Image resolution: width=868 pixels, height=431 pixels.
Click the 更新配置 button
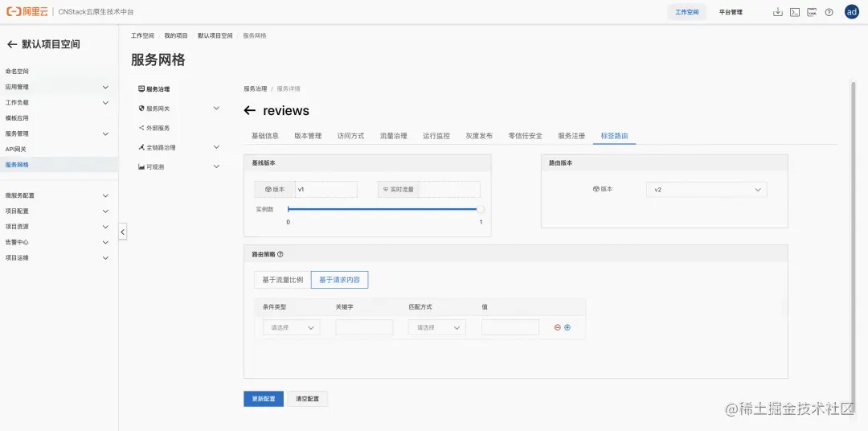(264, 399)
